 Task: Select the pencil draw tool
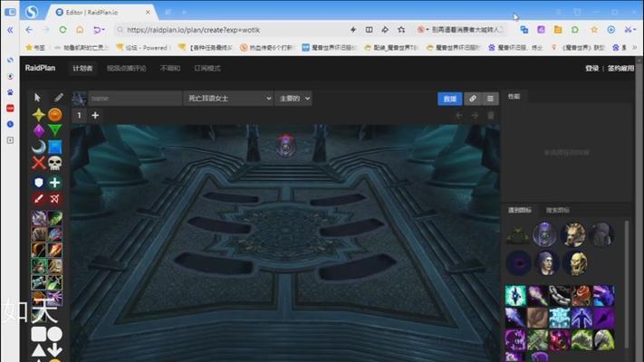click(58, 98)
